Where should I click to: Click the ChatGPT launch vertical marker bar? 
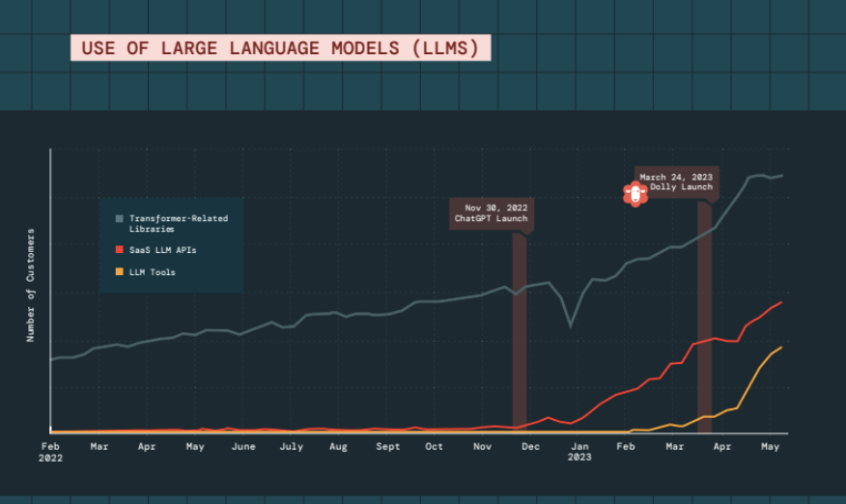click(519, 333)
